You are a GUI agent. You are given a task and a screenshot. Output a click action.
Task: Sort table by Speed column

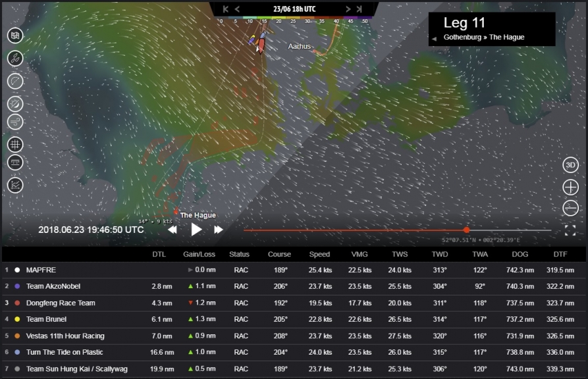pos(319,254)
